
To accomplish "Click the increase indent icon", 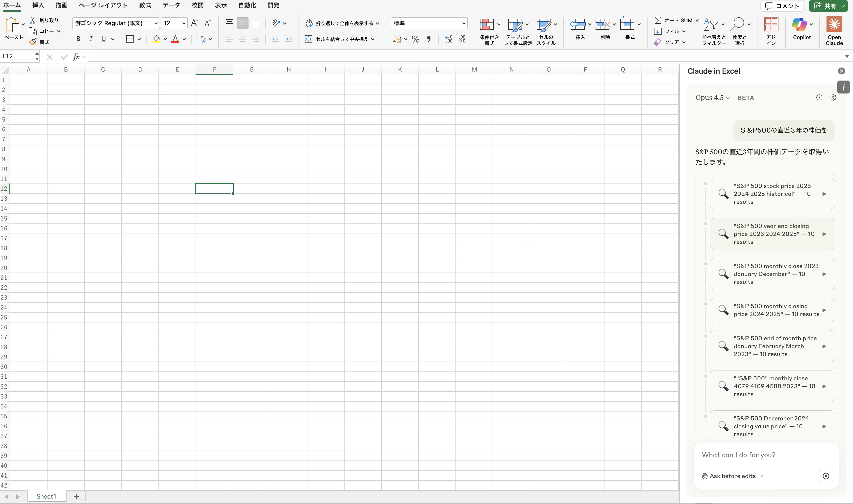I will tap(289, 39).
